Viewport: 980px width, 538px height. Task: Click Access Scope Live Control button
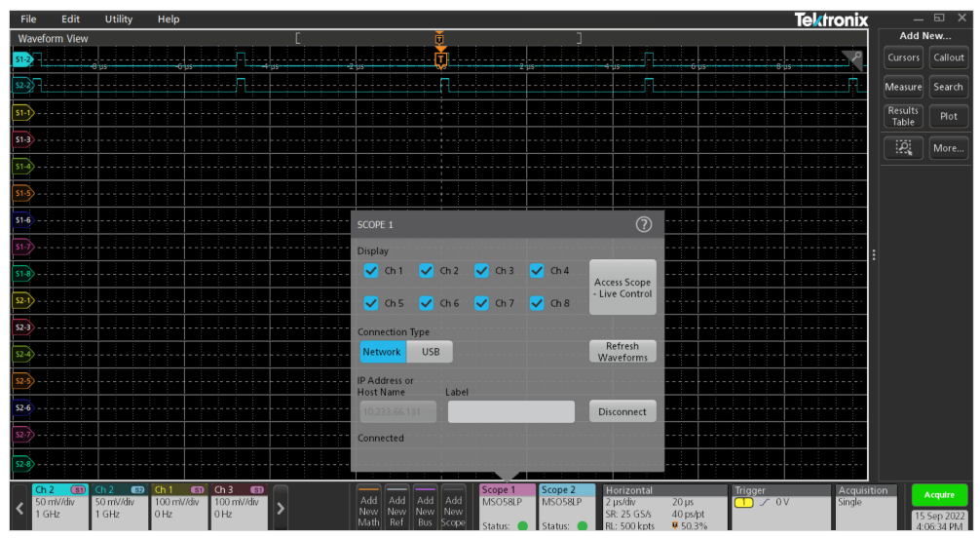click(x=622, y=288)
